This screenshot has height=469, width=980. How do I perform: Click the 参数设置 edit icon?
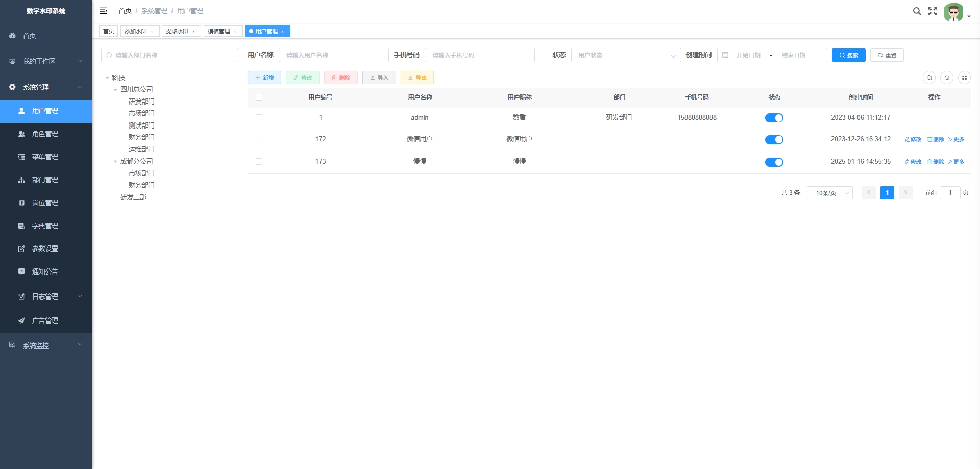tap(21, 249)
